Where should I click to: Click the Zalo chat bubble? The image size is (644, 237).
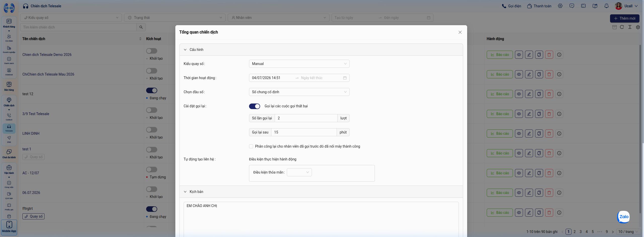click(x=624, y=217)
